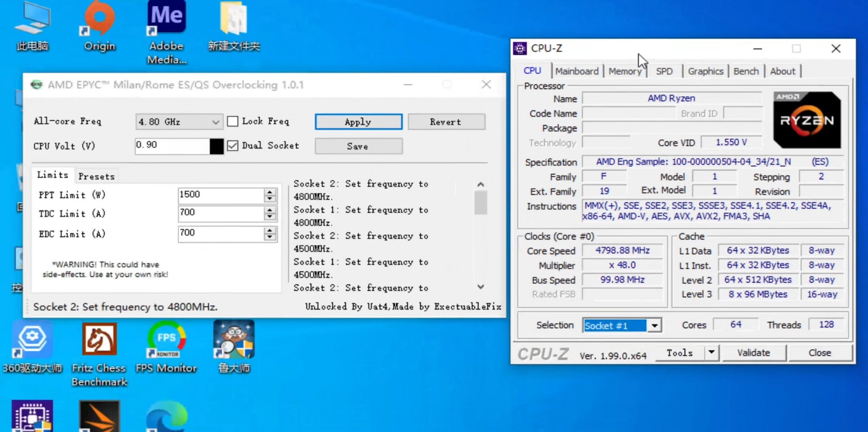
Task: Apply the overclocking settings
Action: (358, 121)
